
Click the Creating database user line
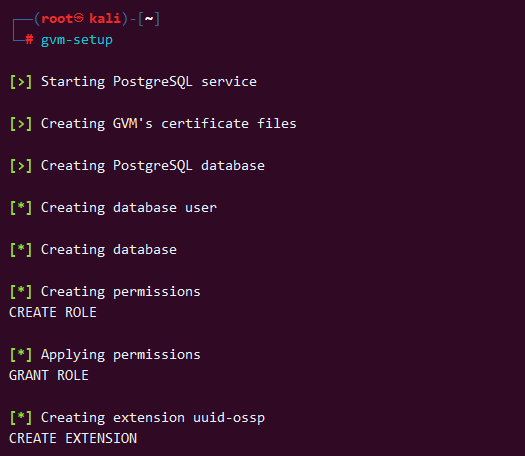(x=113, y=208)
